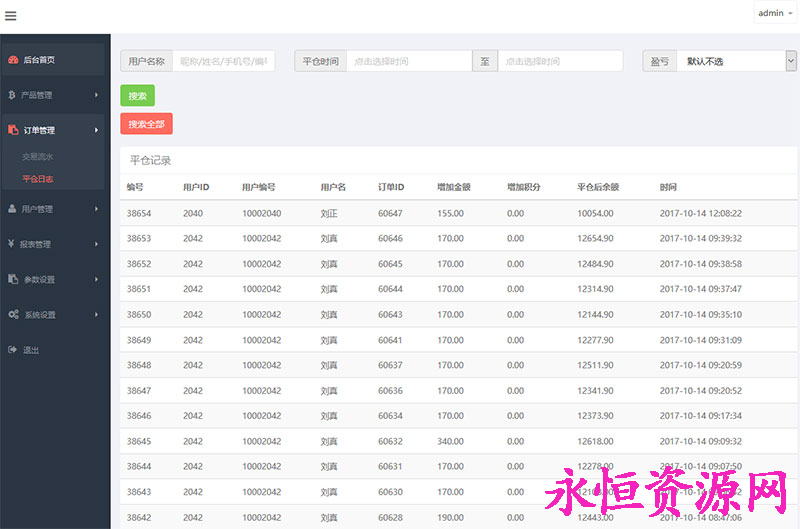Click timestamp 2017-10-14 09:17:34

(x=701, y=415)
